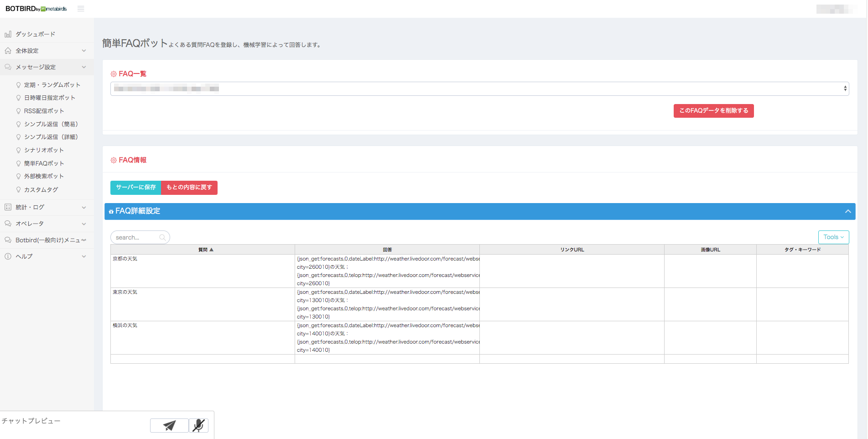Click the bulb icon beside RSS配信ボット
868x439 pixels.
tap(18, 111)
